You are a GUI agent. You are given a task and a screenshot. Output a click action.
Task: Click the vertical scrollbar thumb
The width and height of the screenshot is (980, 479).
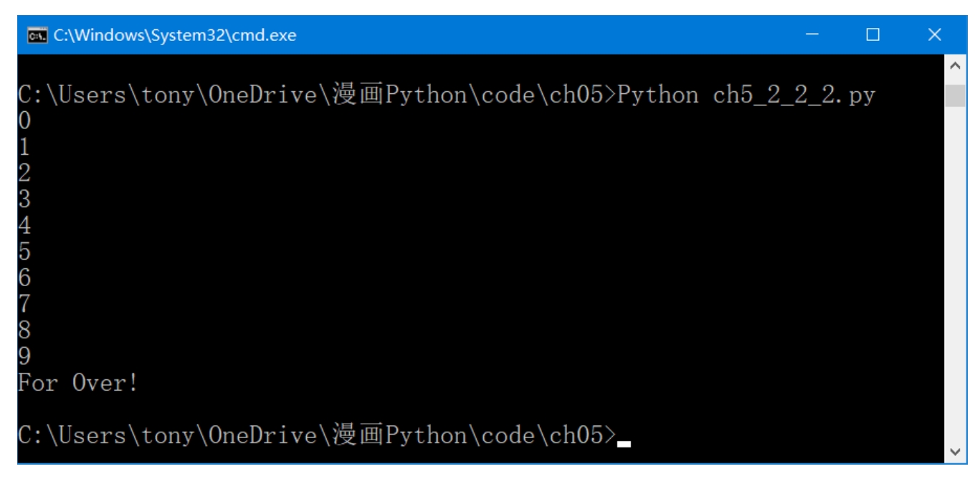pyautogui.click(x=954, y=95)
